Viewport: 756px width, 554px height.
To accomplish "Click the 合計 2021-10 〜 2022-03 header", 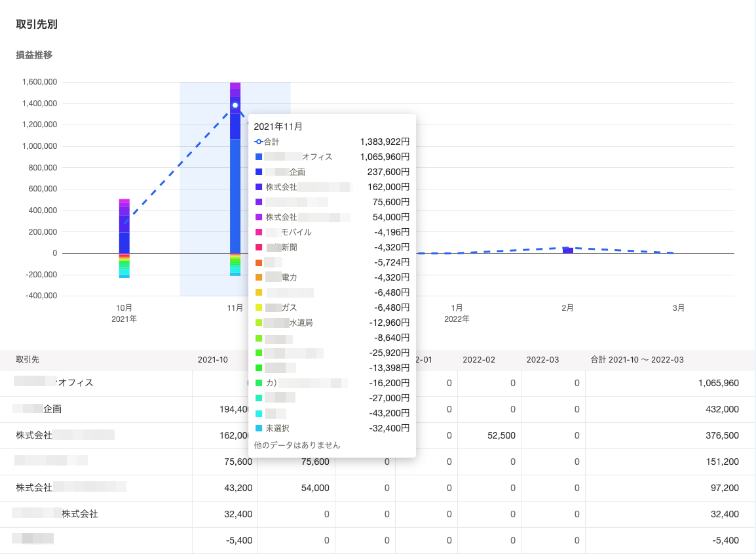I will 637,359.
